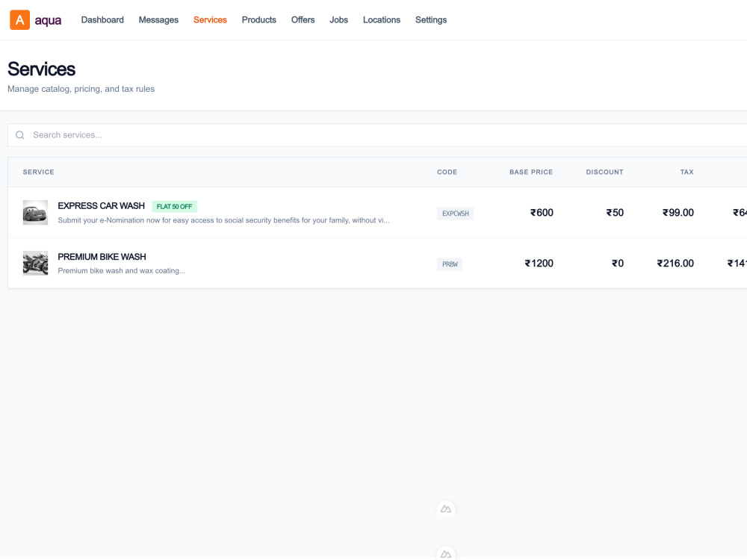Select the ₹50 discount cell
This screenshot has width=747, height=560.
pyautogui.click(x=615, y=213)
